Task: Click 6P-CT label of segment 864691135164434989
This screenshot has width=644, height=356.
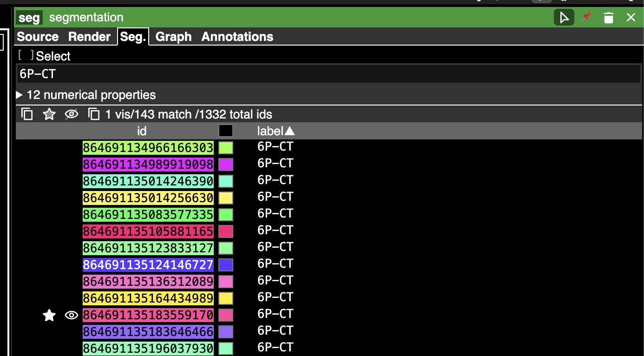Action: [x=276, y=297]
